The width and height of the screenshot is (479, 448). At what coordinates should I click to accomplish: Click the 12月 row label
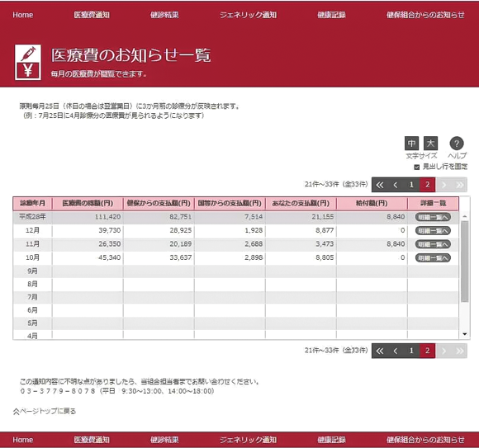(32, 230)
